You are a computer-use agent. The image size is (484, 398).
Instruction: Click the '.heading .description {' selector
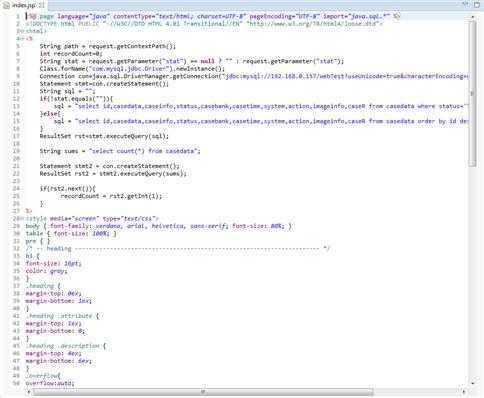(x=66, y=346)
